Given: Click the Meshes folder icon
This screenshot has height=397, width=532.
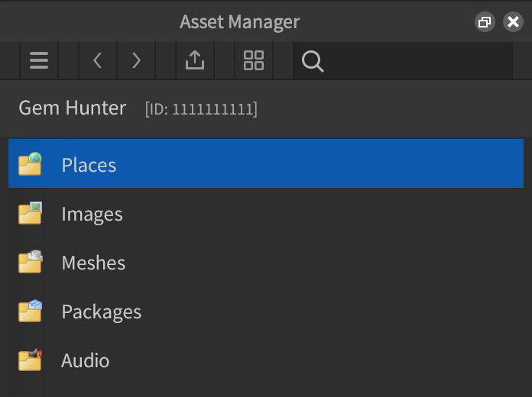Looking at the screenshot, I should [x=30, y=263].
